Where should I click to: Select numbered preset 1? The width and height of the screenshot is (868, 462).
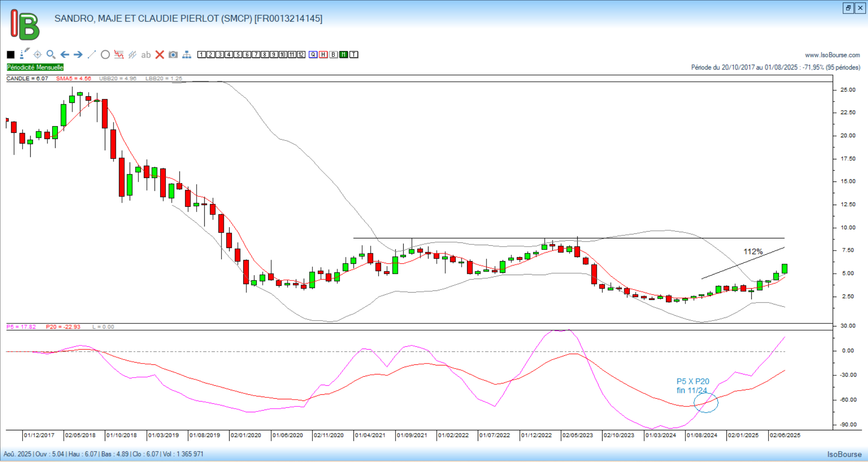202,55
